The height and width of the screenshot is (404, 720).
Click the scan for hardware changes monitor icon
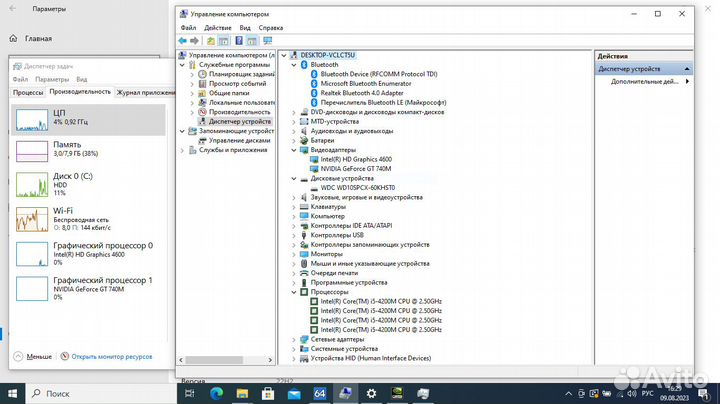pyautogui.click(x=267, y=41)
